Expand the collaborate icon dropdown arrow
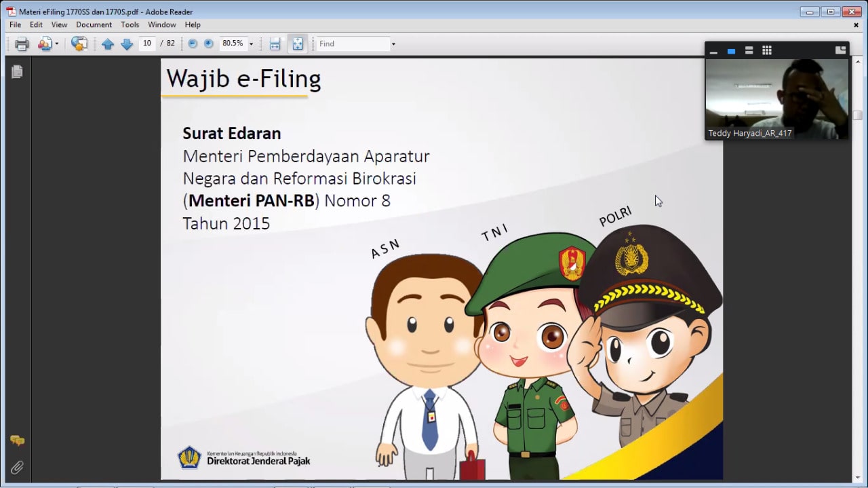The width and height of the screenshot is (868, 488). click(x=57, y=44)
